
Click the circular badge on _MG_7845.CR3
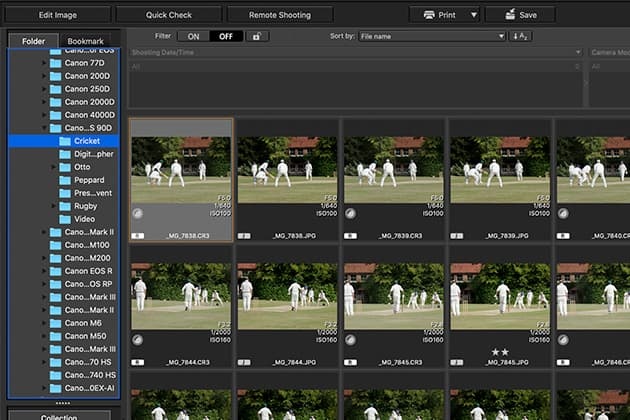[350, 340]
